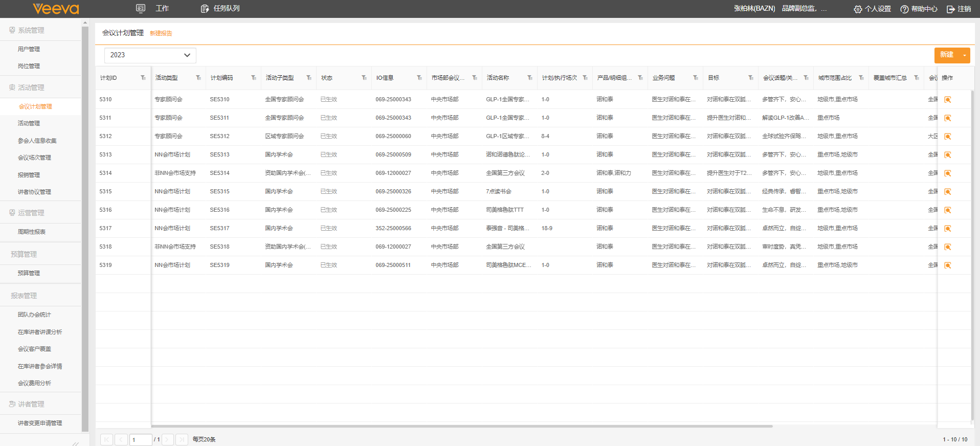Open view icon for plan row 5310
Screen dimensions: 980x446
[x=947, y=100]
